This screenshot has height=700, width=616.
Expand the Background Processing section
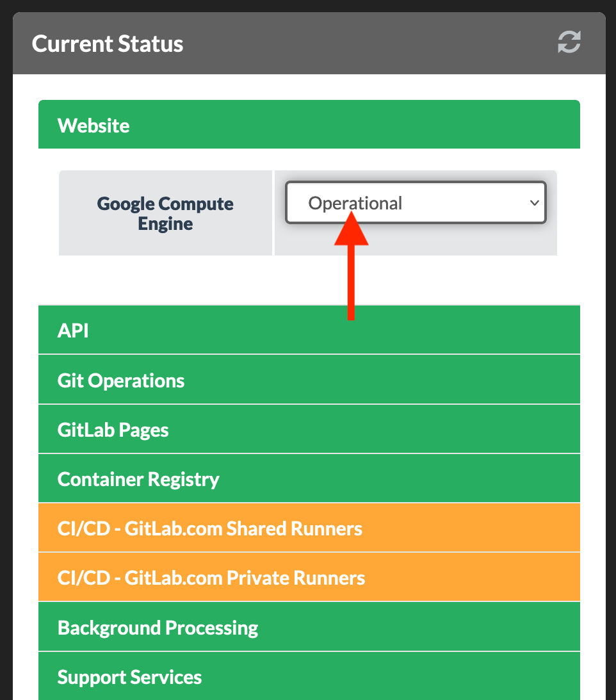click(x=309, y=628)
